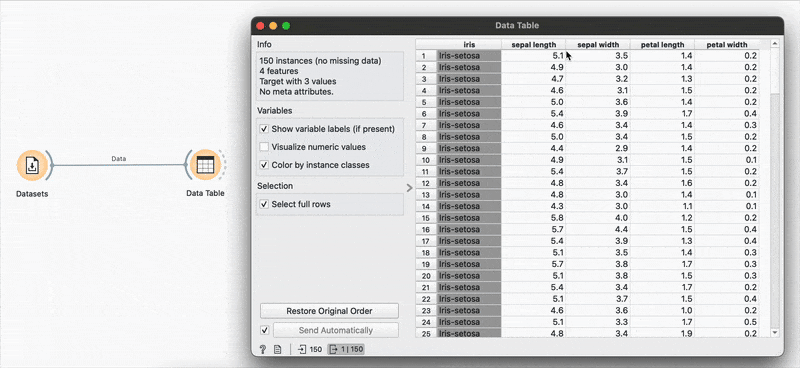Open help via question mark icon

[x=263, y=350]
